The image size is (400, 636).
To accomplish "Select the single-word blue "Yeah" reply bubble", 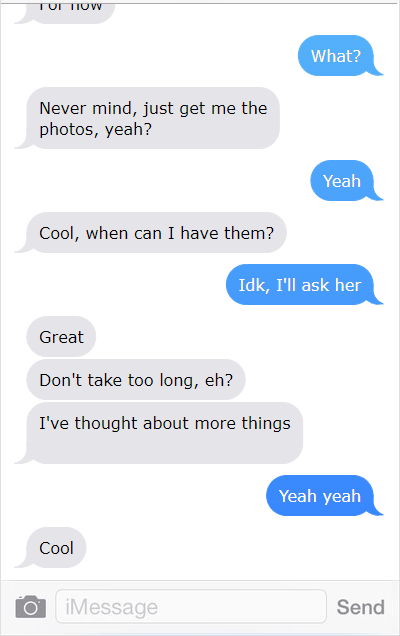I will [342, 180].
